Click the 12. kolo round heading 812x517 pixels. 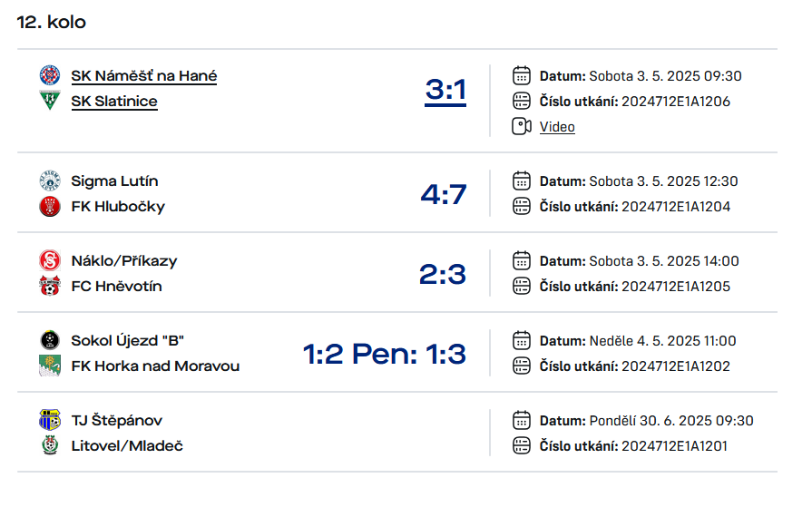(52, 23)
